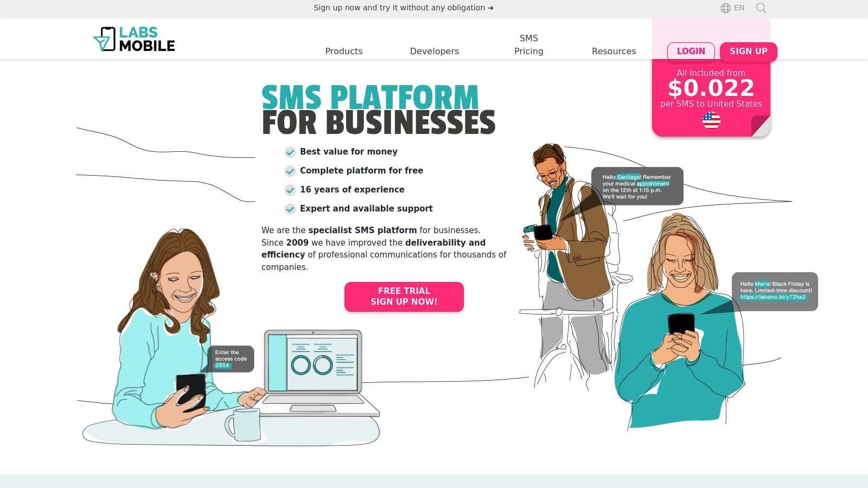The width and height of the screenshot is (868, 488).
Task: Open the search magnifier icon
Action: click(761, 8)
